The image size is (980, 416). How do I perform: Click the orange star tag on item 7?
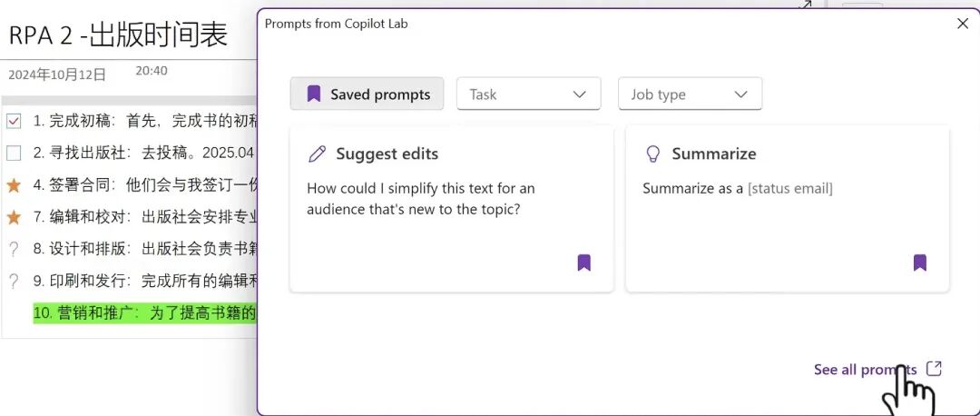point(14,217)
